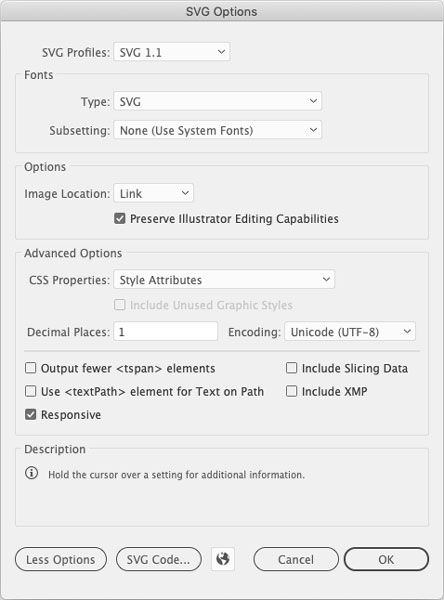Screen dimensions: 444x600
Task: Click the Less Options button
Action: pyautogui.click(x=61, y=559)
